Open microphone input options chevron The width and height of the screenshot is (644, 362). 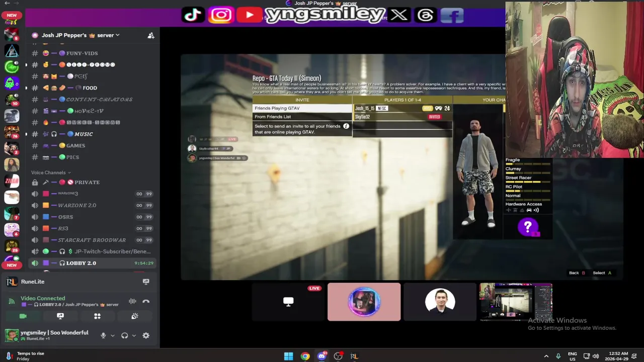112,336
